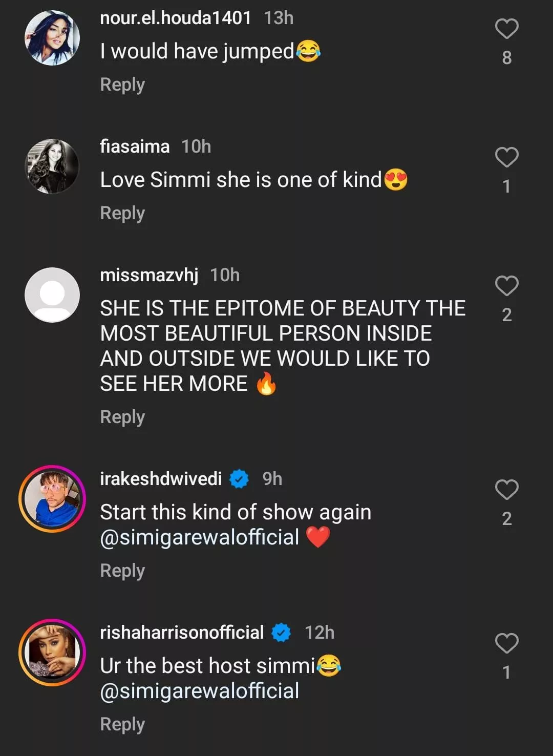Reply to rishaharrisonofficial's comment
This screenshot has width=553, height=756.
(x=122, y=724)
